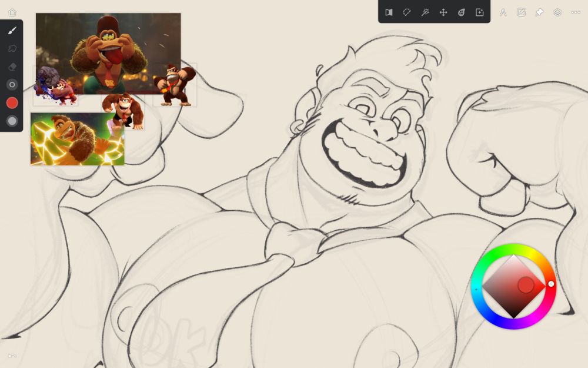Open the brush size ring control
The image size is (588, 368).
(x=12, y=85)
